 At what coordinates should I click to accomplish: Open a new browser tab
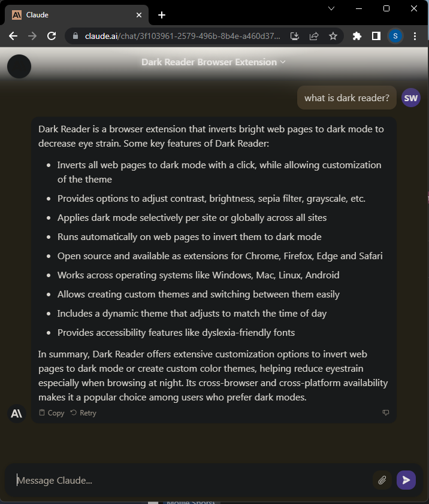(x=161, y=15)
